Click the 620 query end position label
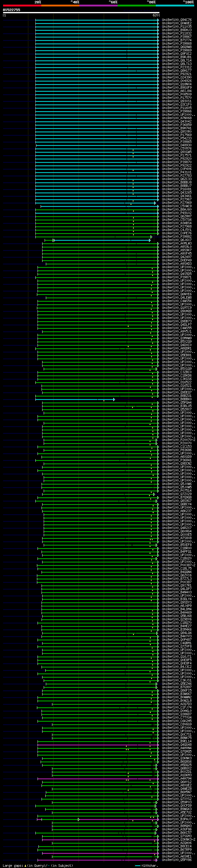197x868 pixels. pyautogui.click(x=155, y=15)
